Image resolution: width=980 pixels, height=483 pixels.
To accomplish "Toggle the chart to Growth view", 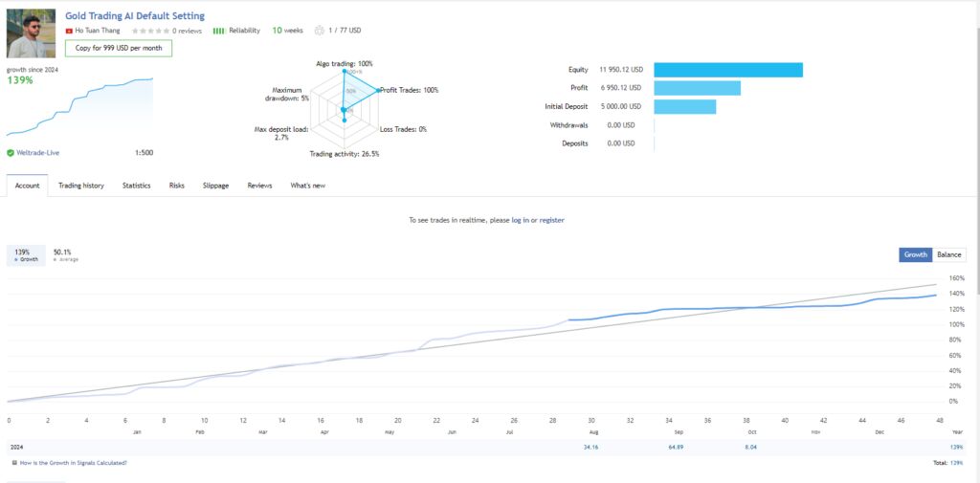I will (916, 255).
